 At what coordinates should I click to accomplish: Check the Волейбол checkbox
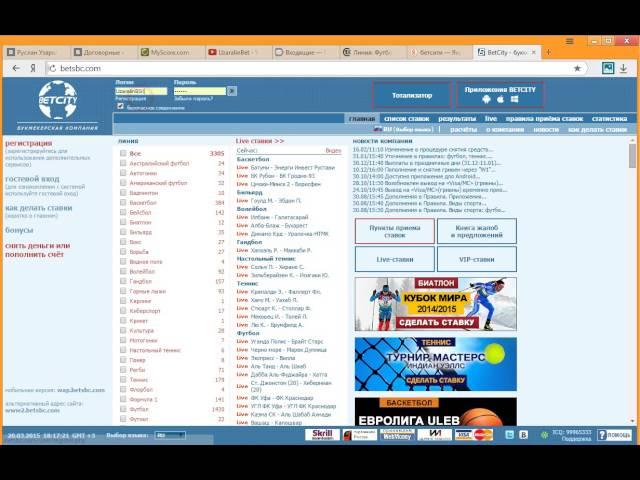point(123,271)
